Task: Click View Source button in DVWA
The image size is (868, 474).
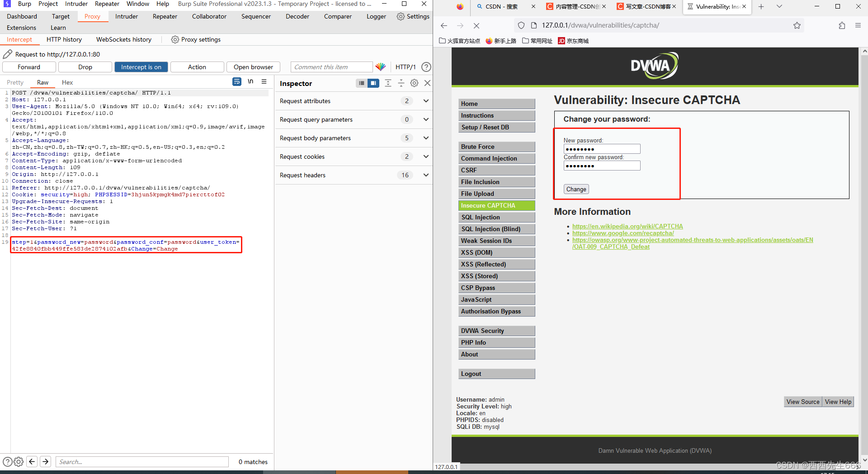Action: [x=803, y=402]
